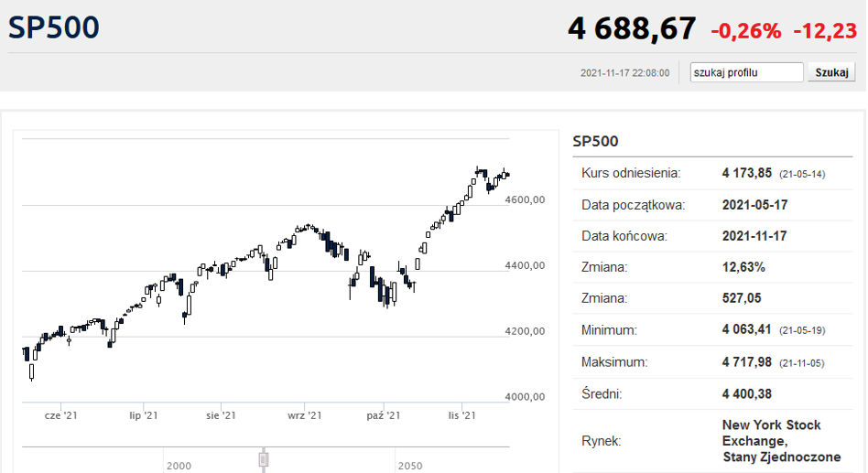Image resolution: width=868 pixels, height=473 pixels.
Task: Click the 2050 label in range navigator
Action: point(410,466)
